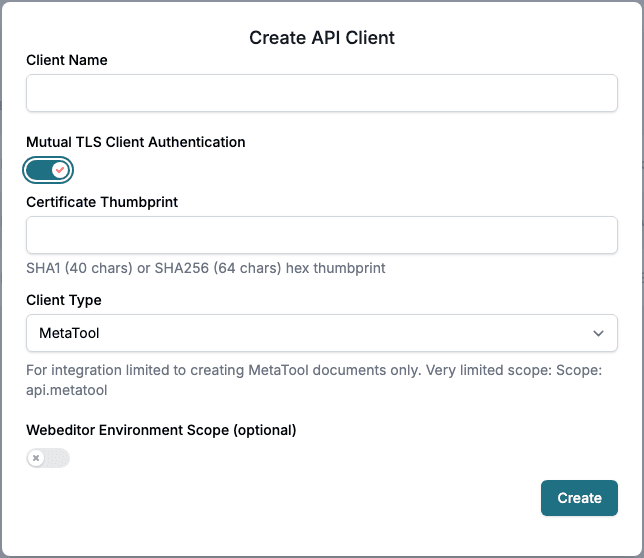Image resolution: width=644 pixels, height=558 pixels.
Task: Click the 'Mutual TLS Client Authentication' label
Action: 136,142
